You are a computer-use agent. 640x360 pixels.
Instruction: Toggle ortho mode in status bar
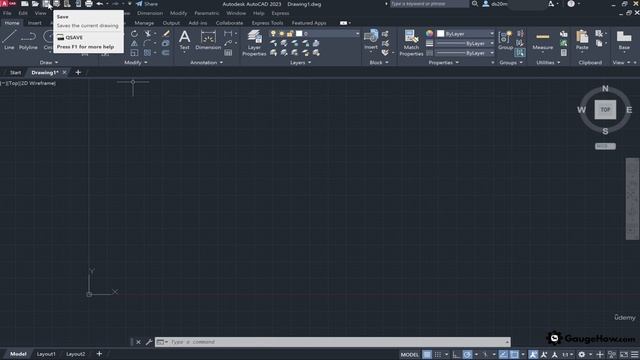(456, 354)
